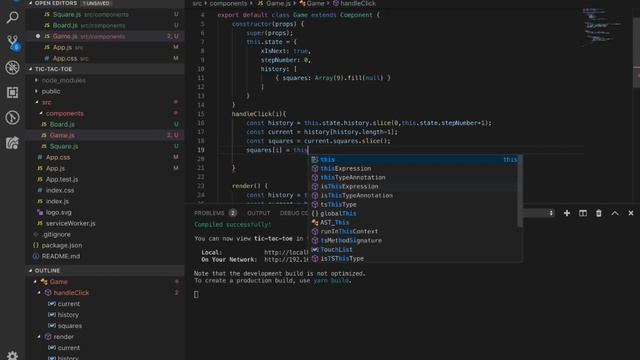Open Board.js in the components folder
Screen dimensions: 640x360
point(105,124)
